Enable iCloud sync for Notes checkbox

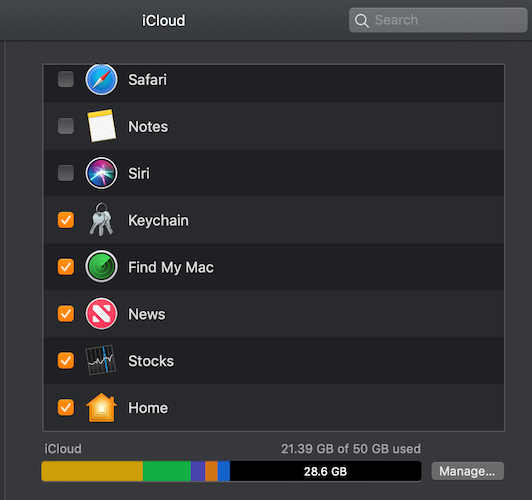66,126
